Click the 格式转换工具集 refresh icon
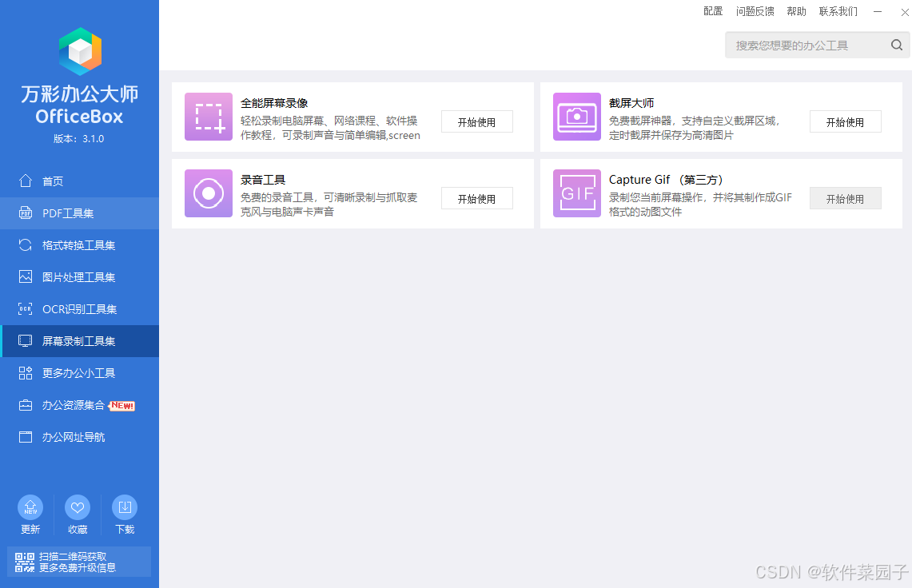This screenshot has width=912, height=588. pyautogui.click(x=25, y=244)
